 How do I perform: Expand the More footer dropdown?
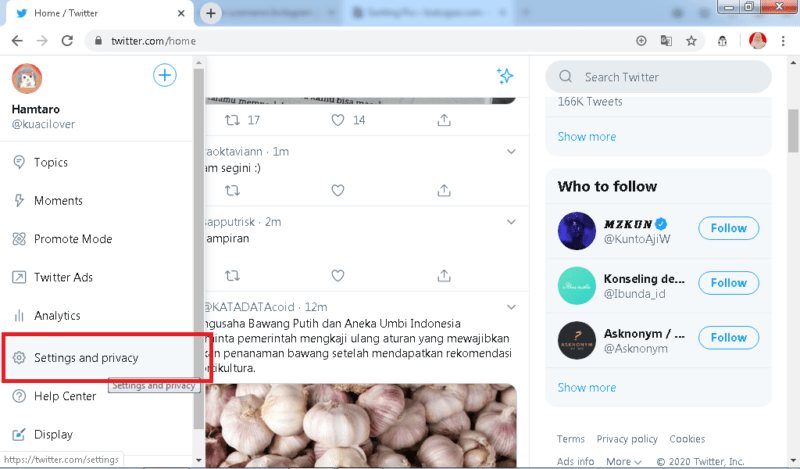click(x=623, y=461)
